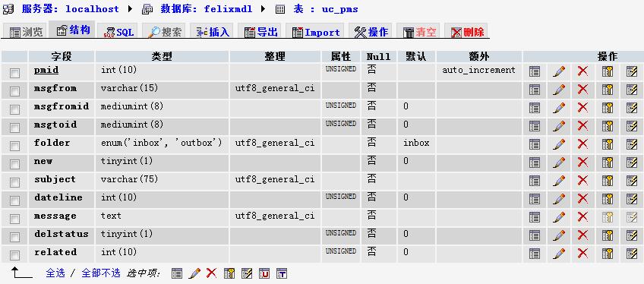Tick the dateline row checkbox
The image size is (644, 284).
tap(14, 200)
